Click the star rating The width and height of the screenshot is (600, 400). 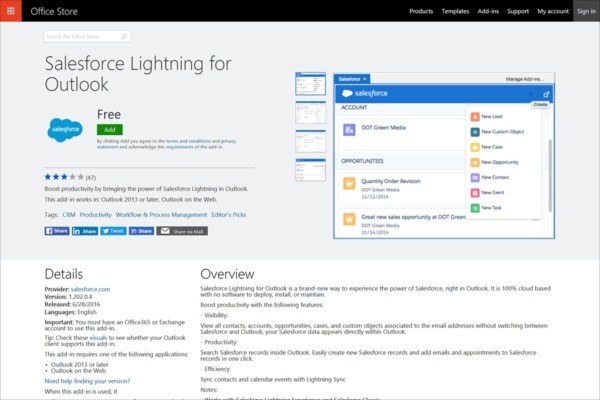tap(64, 177)
